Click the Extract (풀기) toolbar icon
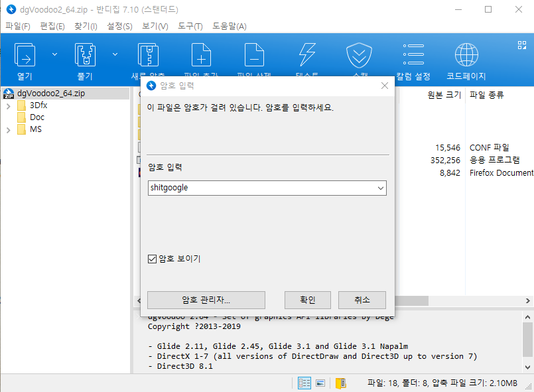 [85, 55]
